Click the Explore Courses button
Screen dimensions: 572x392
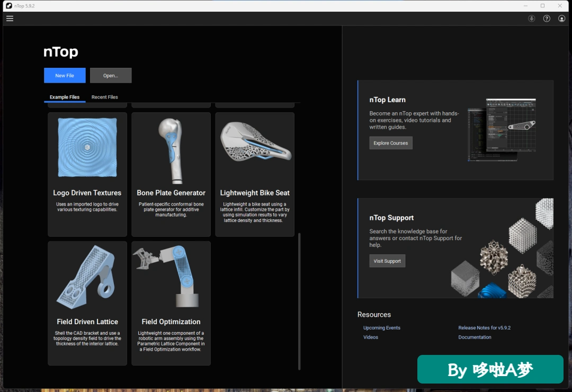[391, 143]
